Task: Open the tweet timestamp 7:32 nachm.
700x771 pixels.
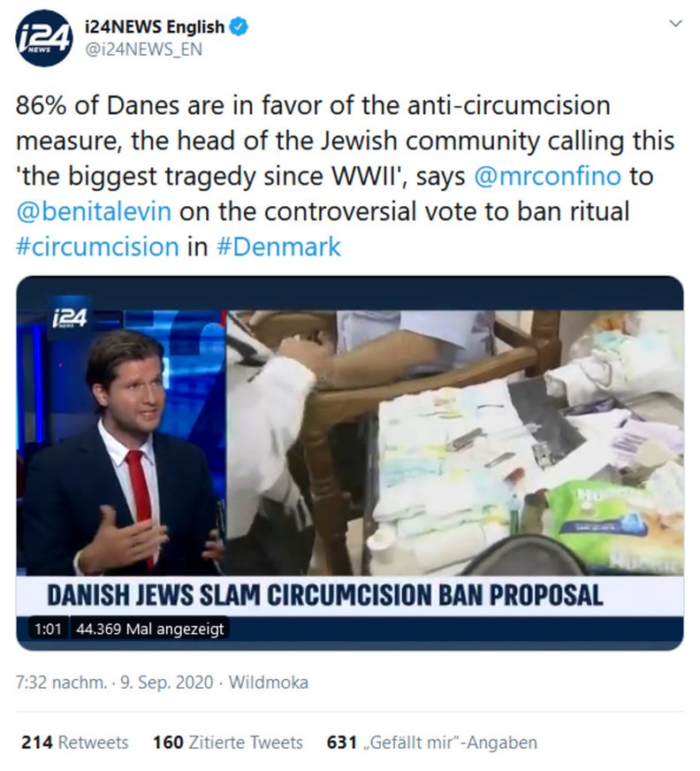Action: (62, 683)
